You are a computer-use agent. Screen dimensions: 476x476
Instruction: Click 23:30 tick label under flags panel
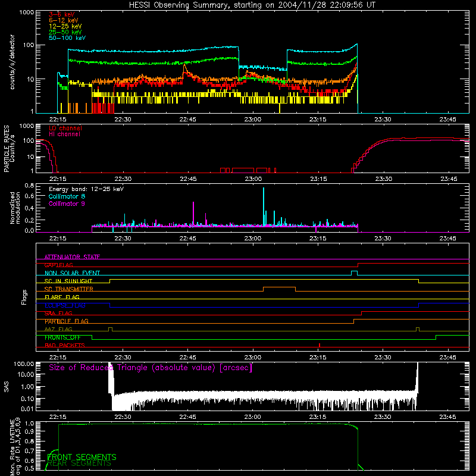[x=383, y=358]
